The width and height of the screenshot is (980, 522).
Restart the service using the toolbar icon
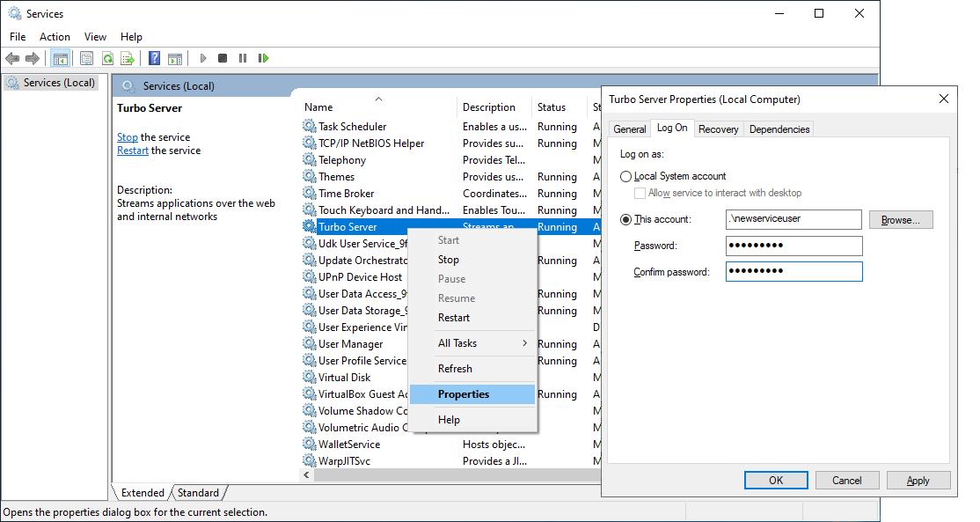(263, 57)
